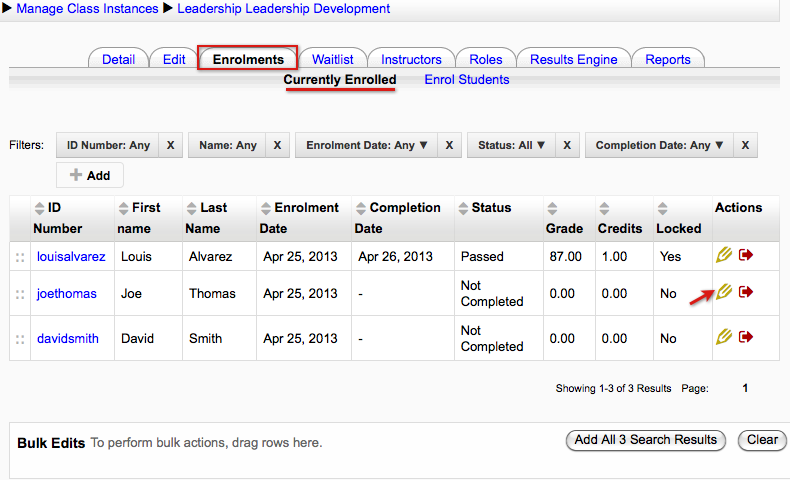Open the Reports tab
The image size is (790, 480).
pos(668,59)
